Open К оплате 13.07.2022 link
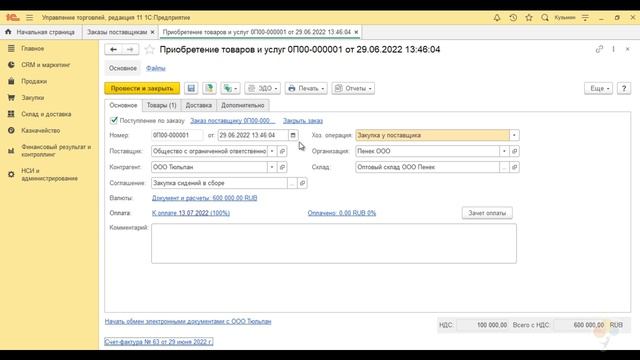640x360 pixels. [191, 213]
